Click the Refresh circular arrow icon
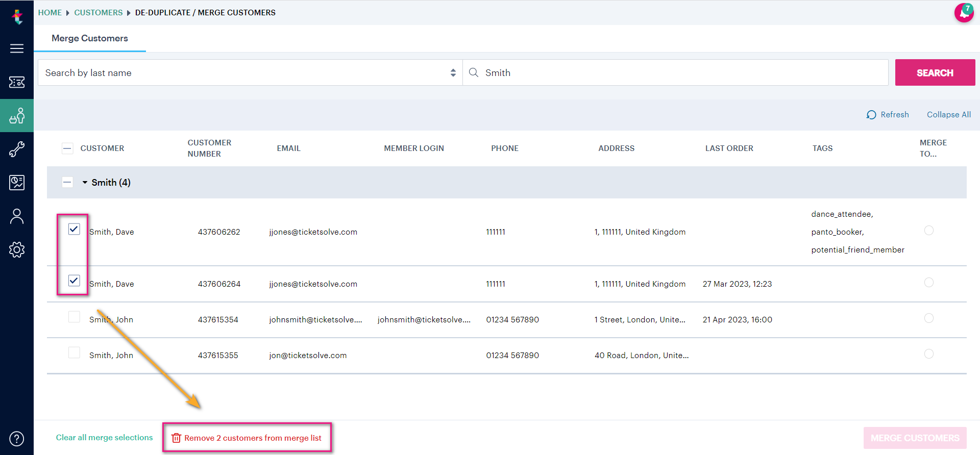 point(871,115)
